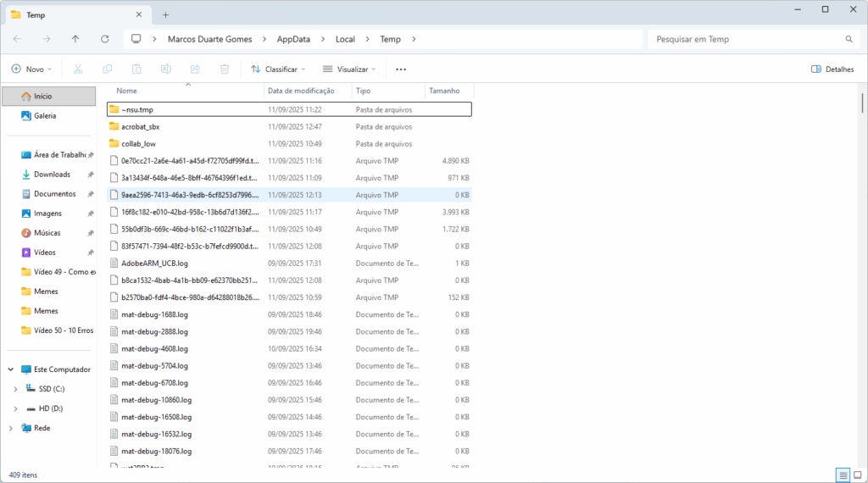Select the file starting with 0e70cc21
The image size is (868, 483).
coord(289,160)
